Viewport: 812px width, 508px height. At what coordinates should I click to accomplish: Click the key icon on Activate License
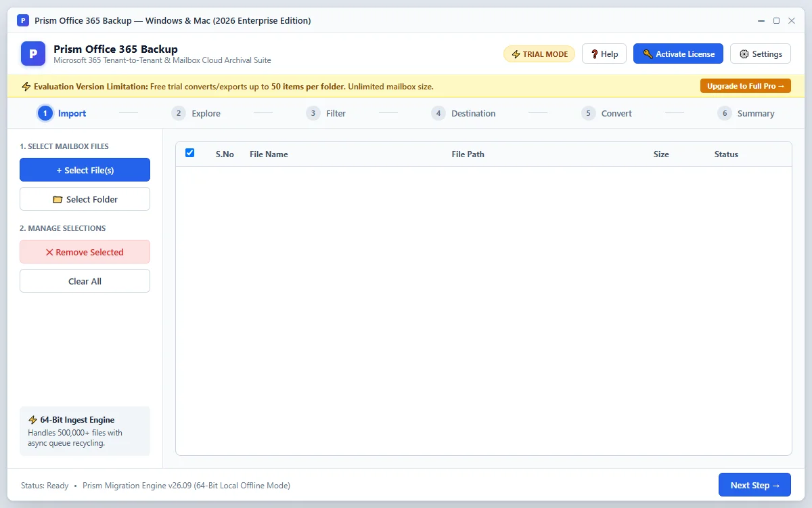[x=648, y=54]
